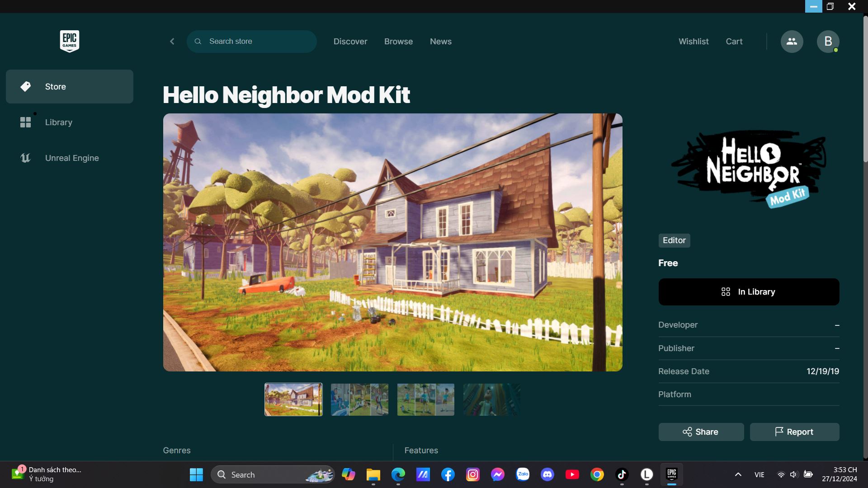Select the Store sidebar icon
868x488 pixels.
pyautogui.click(x=25, y=86)
